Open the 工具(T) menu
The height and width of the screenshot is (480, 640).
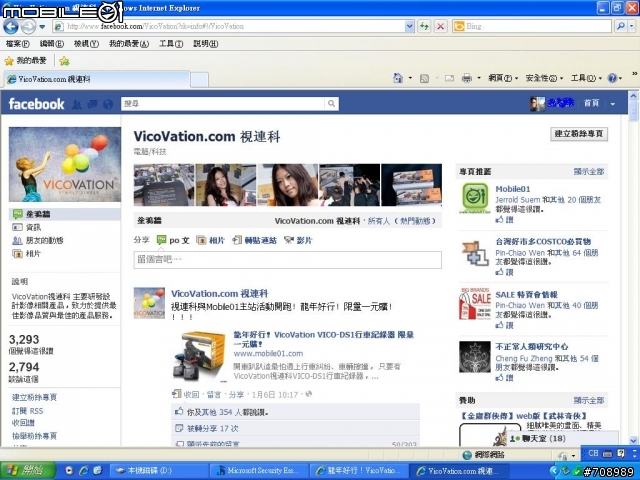pos(171,44)
